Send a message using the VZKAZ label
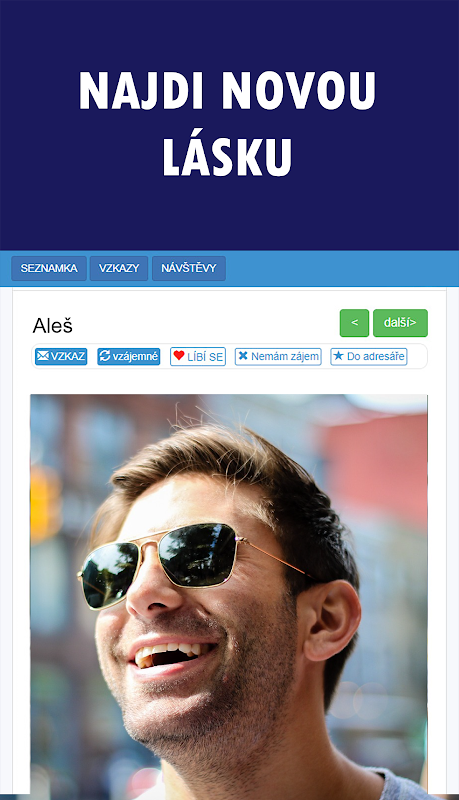 [x=68, y=356]
